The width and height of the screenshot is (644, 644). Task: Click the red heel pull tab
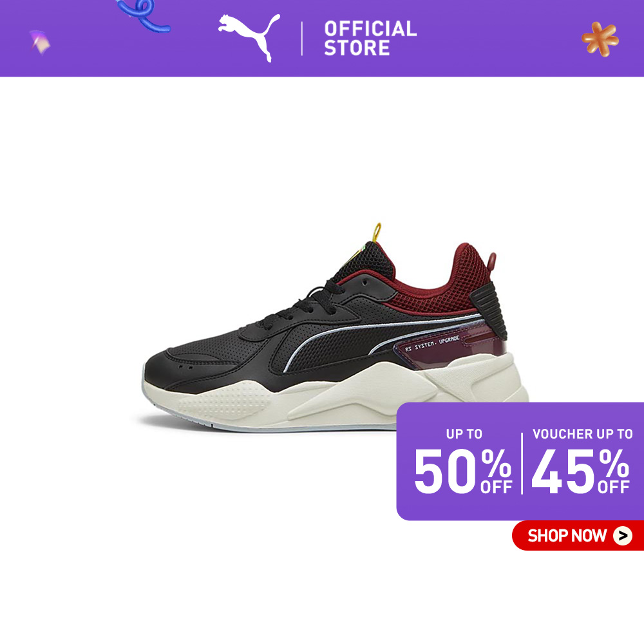point(491,262)
